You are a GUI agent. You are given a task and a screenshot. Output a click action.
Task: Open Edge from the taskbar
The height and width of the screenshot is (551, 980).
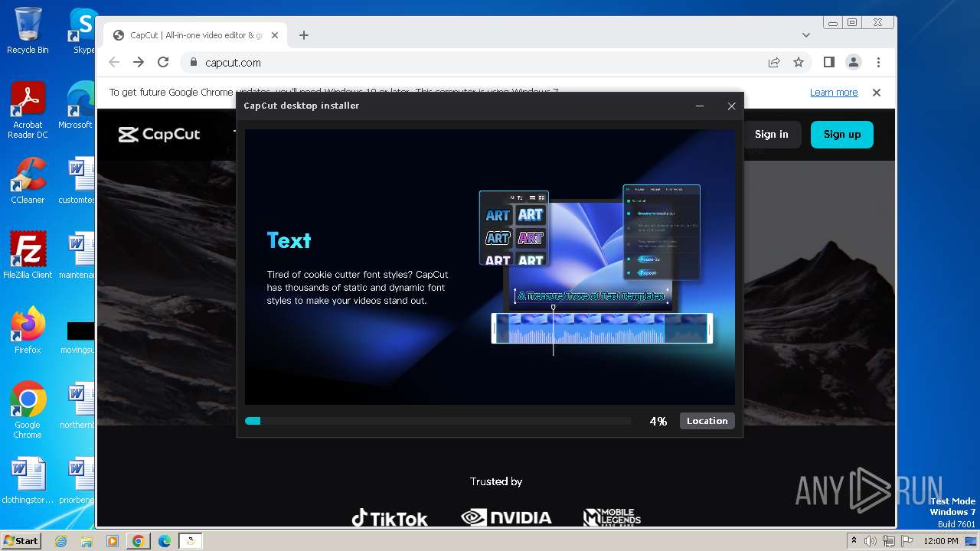(x=164, y=541)
